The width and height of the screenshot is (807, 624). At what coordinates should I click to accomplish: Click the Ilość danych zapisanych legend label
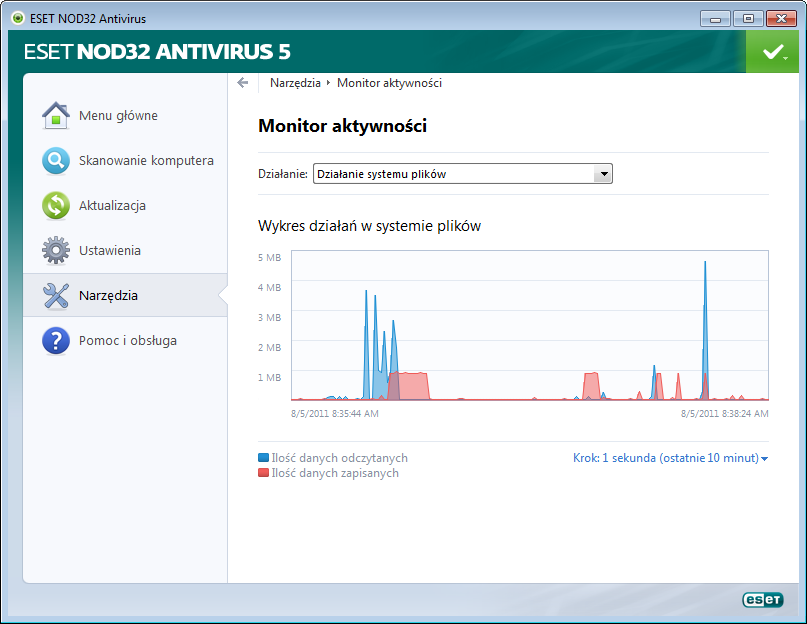[x=335, y=473]
